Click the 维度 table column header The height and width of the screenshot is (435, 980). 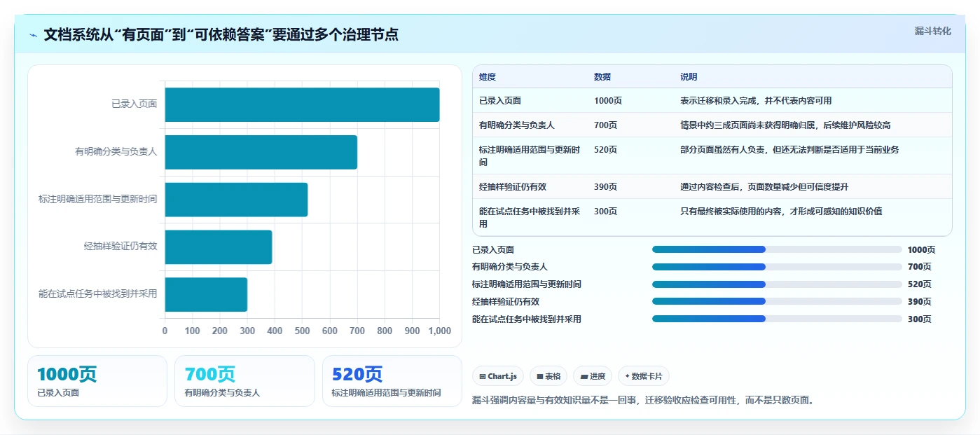[x=488, y=77]
